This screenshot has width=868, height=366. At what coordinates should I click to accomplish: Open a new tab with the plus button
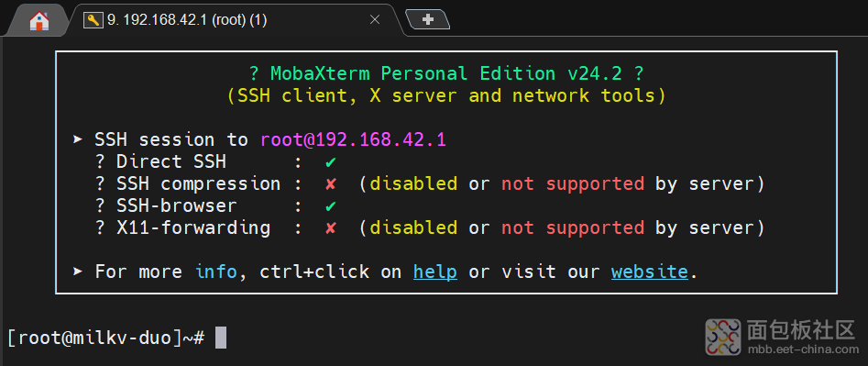(x=427, y=19)
